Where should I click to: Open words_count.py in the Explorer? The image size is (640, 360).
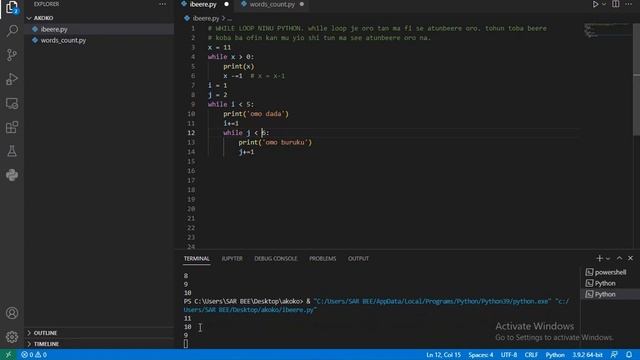[x=63, y=40]
